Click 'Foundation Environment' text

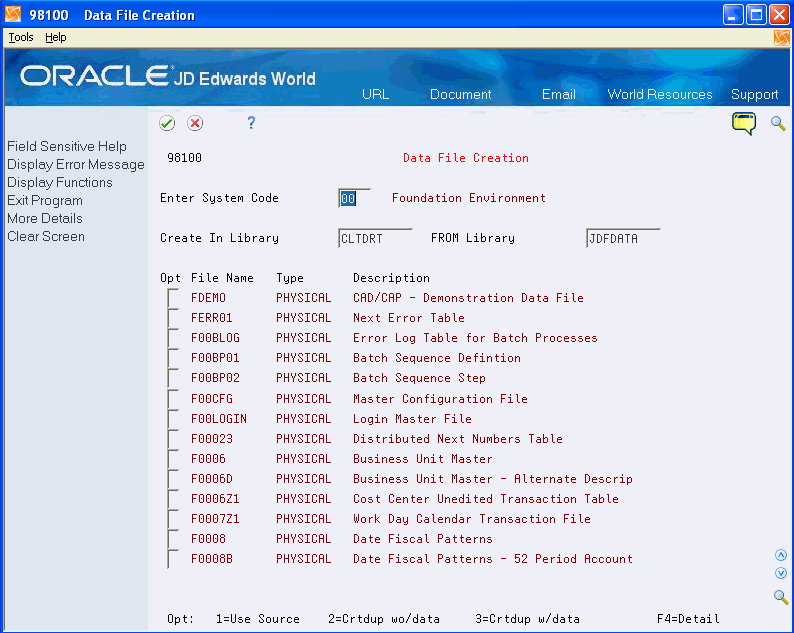468,198
